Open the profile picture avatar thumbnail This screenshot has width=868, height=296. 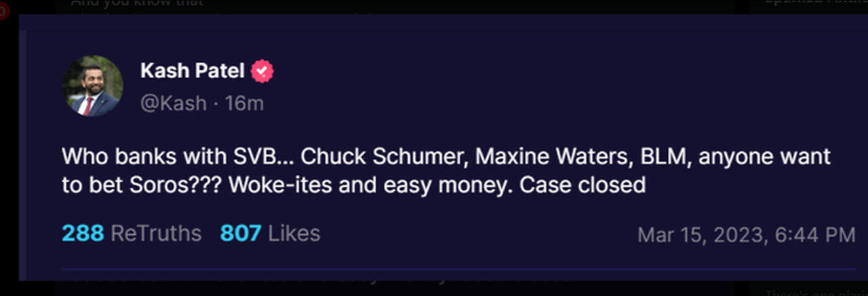(93, 86)
